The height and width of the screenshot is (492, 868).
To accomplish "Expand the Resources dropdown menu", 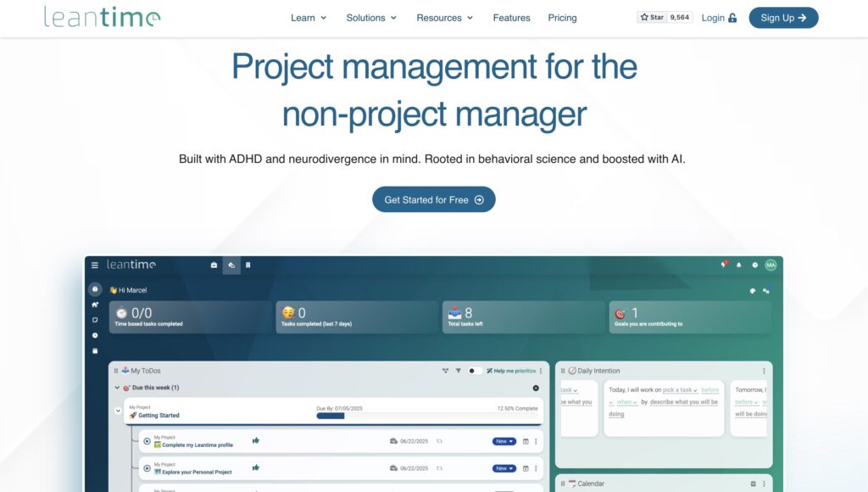I will pos(444,18).
